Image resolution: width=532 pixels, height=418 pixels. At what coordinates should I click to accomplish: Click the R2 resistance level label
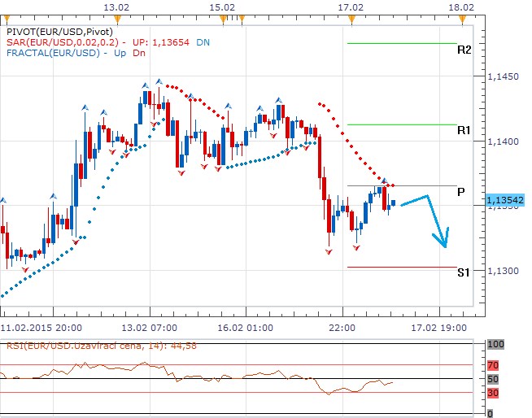(464, 50)
